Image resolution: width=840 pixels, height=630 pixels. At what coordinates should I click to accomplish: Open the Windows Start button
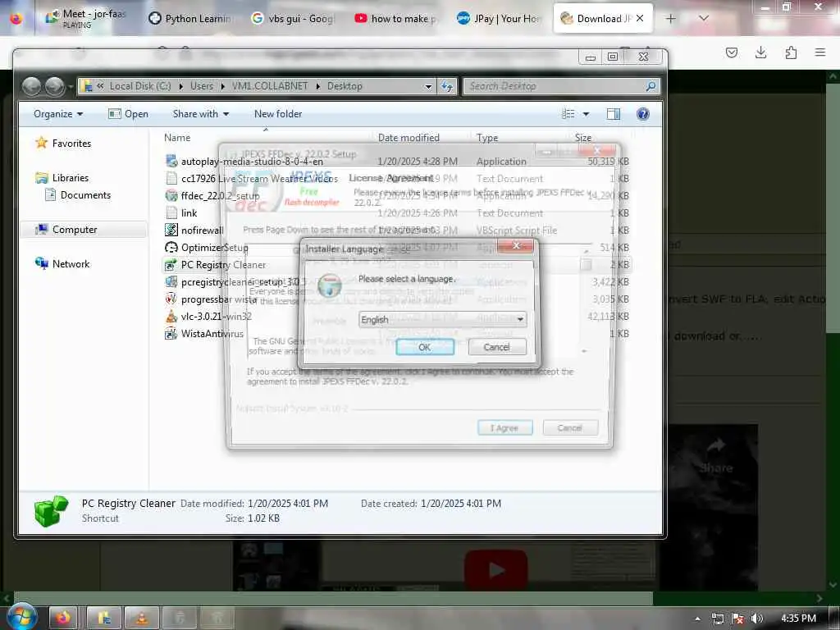22,618
